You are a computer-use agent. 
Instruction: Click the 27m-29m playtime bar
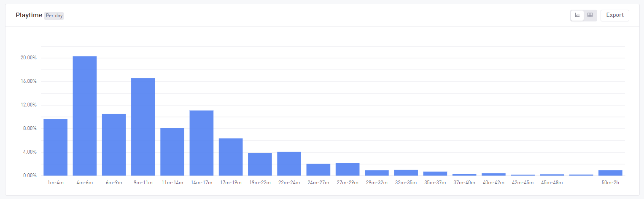348,169
